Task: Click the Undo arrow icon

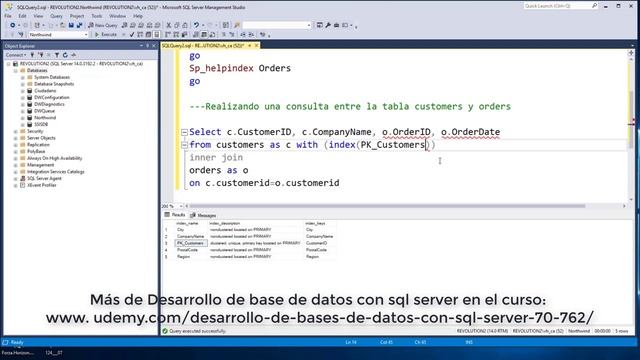Action: (x=196, y=25)
